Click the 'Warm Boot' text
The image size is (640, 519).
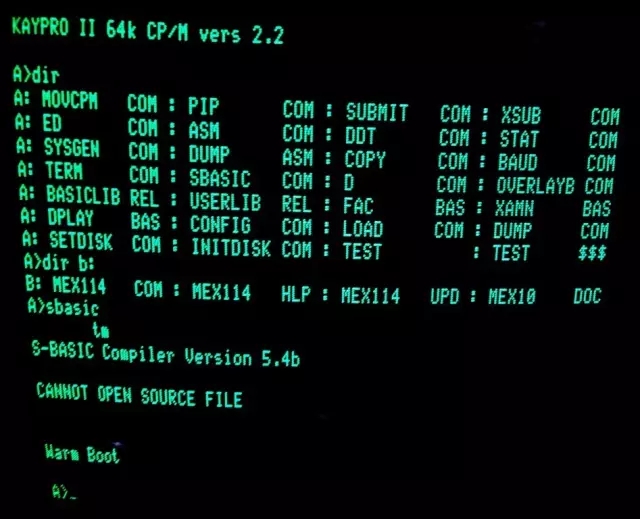82,453
